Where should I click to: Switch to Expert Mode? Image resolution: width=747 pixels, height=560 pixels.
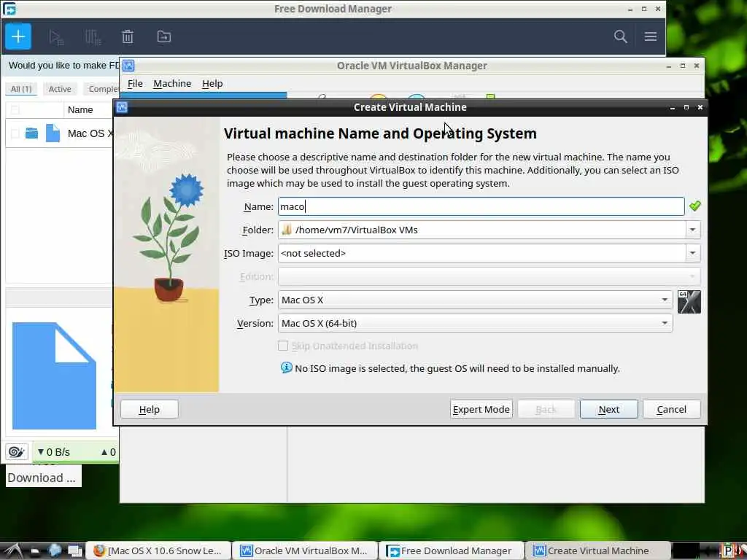pos(481,409)
